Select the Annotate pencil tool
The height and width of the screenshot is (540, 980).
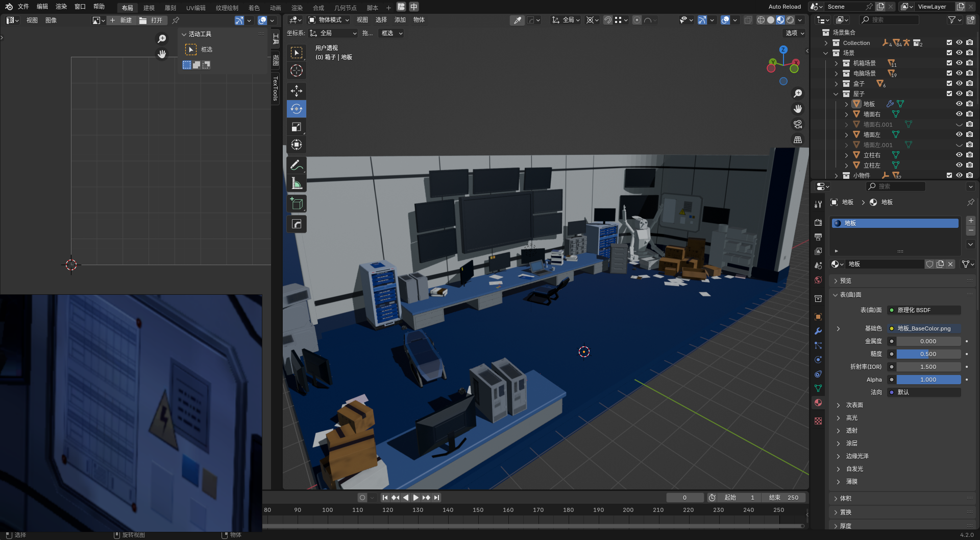tap(296, 165)
